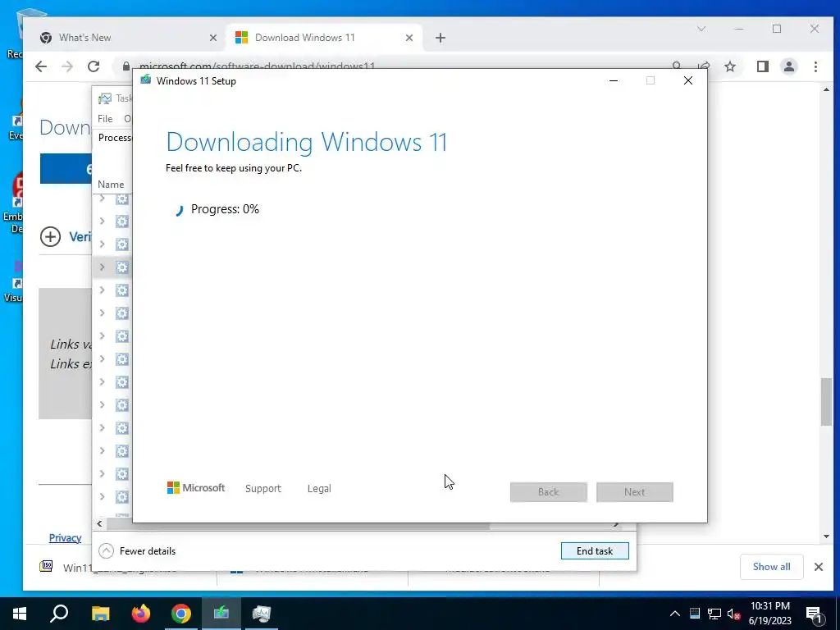Launch Firefox from taskbar
This screenshot has height=630, width=840.
coord(141,614)
